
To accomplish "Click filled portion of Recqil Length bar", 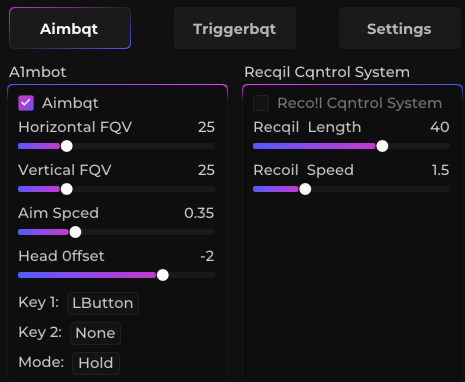I will (314, 146).
